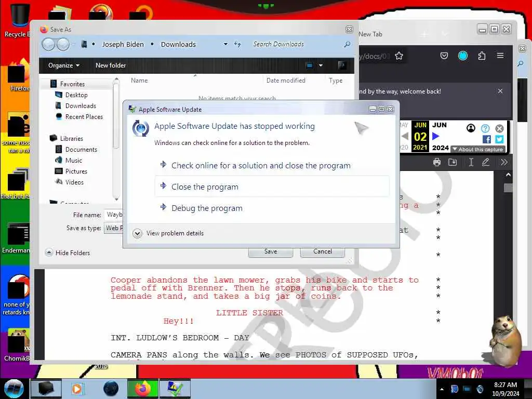Show hidden tray icons arrow
Screen dimensions: 532x399
[442, 389]
